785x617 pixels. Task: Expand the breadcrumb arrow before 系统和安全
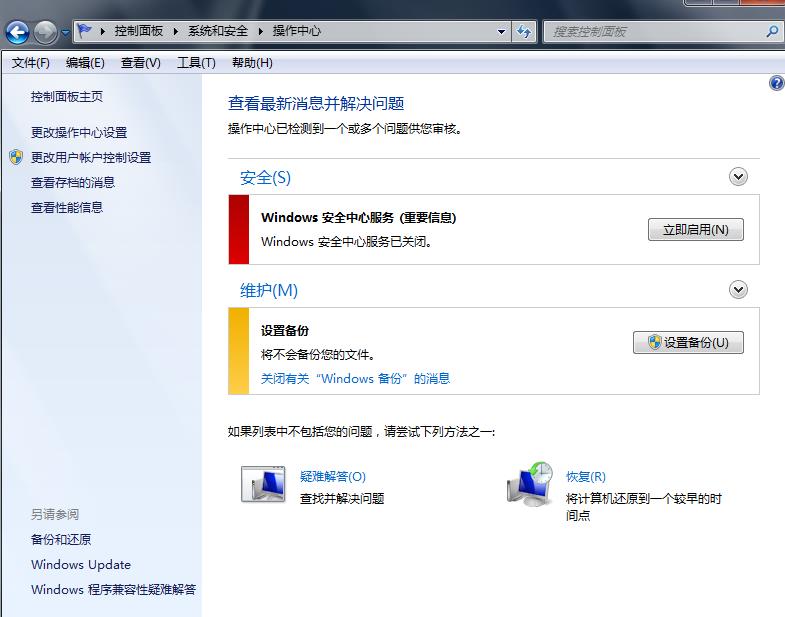176,31
